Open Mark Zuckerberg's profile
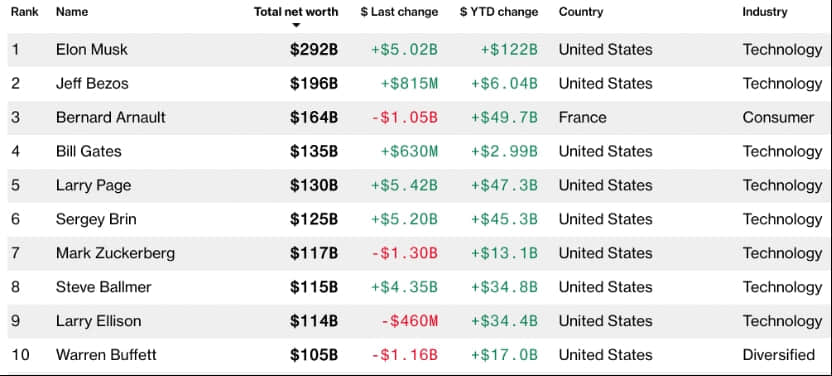The image size is (832, 376). coord(116,253)
